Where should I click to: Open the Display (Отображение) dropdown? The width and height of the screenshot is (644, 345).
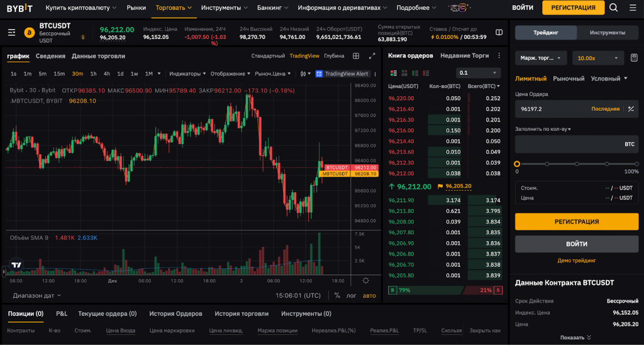[x=230, y=74]
